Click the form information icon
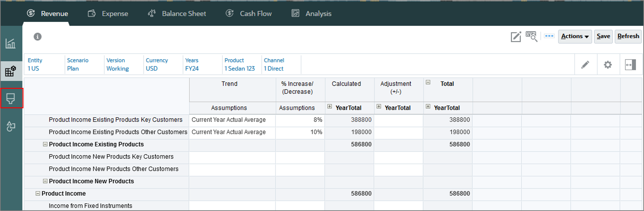Screen dimensions: 644x211 pyautogui.click(x=38, y=37)
